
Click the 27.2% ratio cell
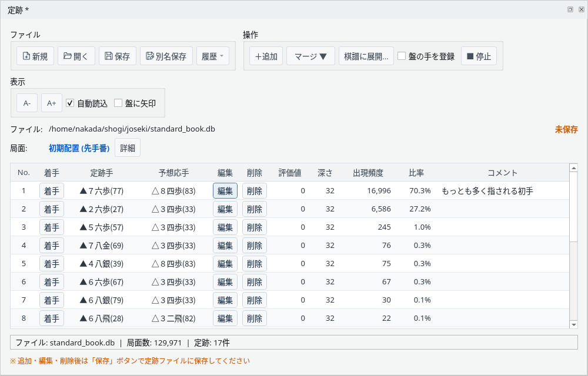pos(420,209)
